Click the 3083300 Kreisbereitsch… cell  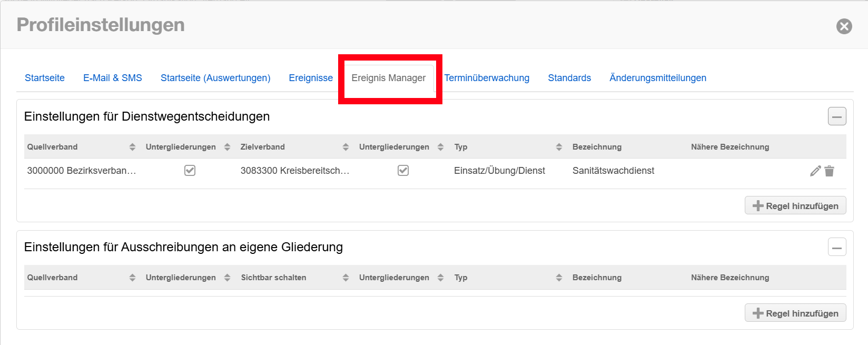[295, 171]
